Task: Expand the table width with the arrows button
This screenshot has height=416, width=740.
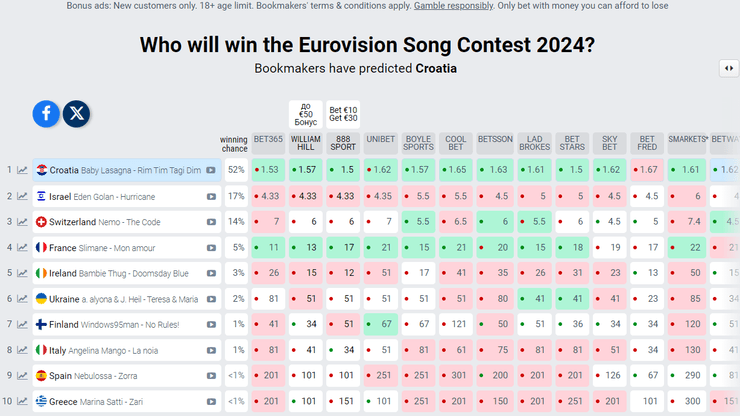Action: click(x=728, y=68)
